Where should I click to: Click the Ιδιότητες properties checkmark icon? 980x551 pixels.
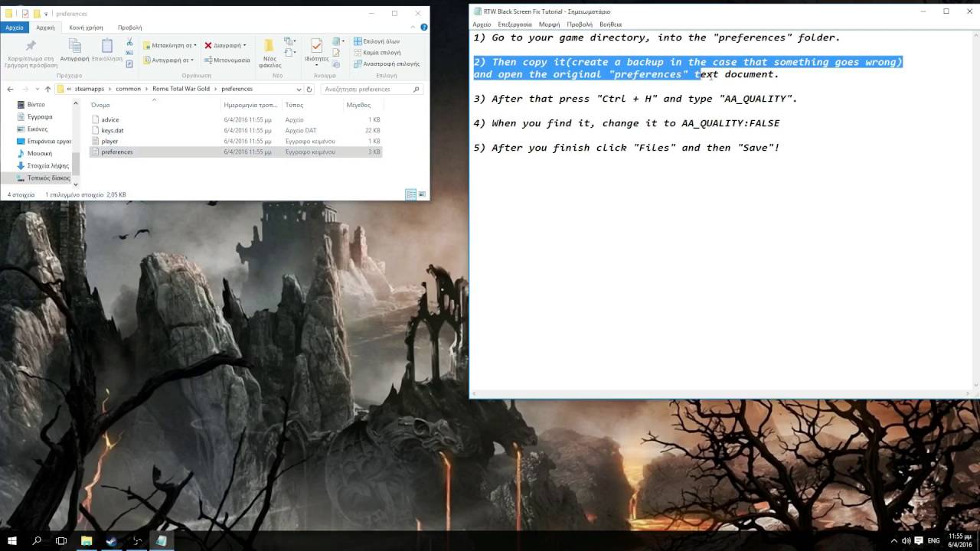316,46
